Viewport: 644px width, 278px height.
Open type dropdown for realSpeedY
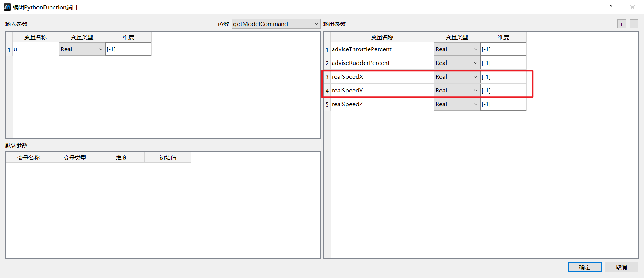click(457, 90)
